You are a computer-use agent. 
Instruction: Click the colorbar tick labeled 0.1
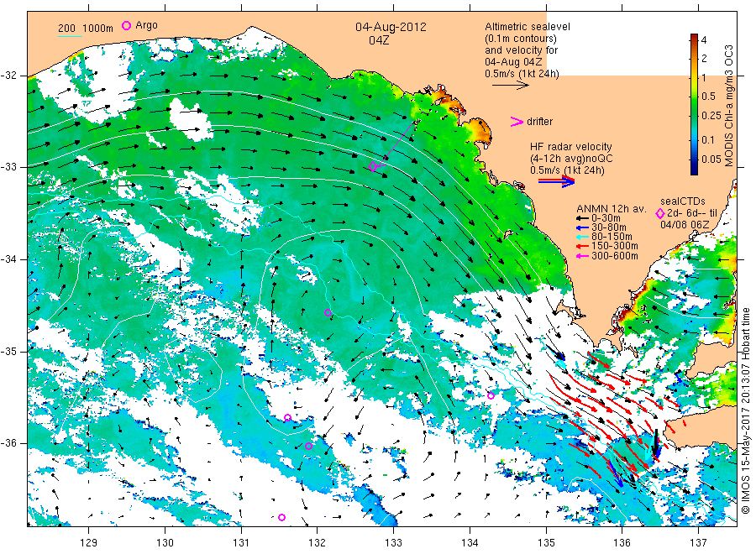click(708, 139)
